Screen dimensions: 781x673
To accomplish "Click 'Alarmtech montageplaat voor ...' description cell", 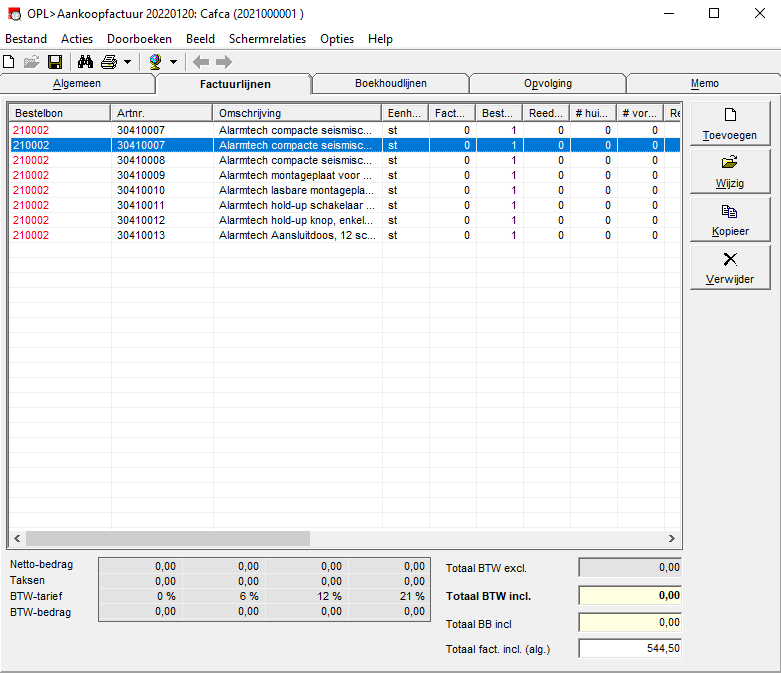I will [x=295, y=175].
